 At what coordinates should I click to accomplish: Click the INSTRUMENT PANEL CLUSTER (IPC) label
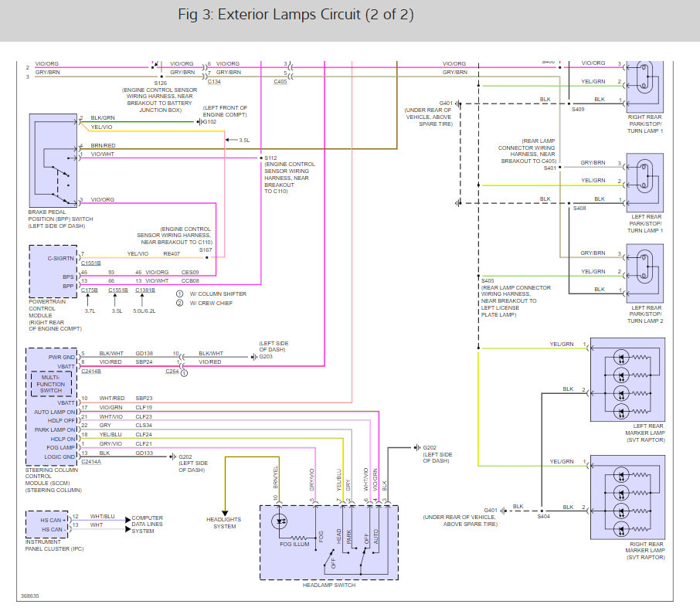[54, 545]
